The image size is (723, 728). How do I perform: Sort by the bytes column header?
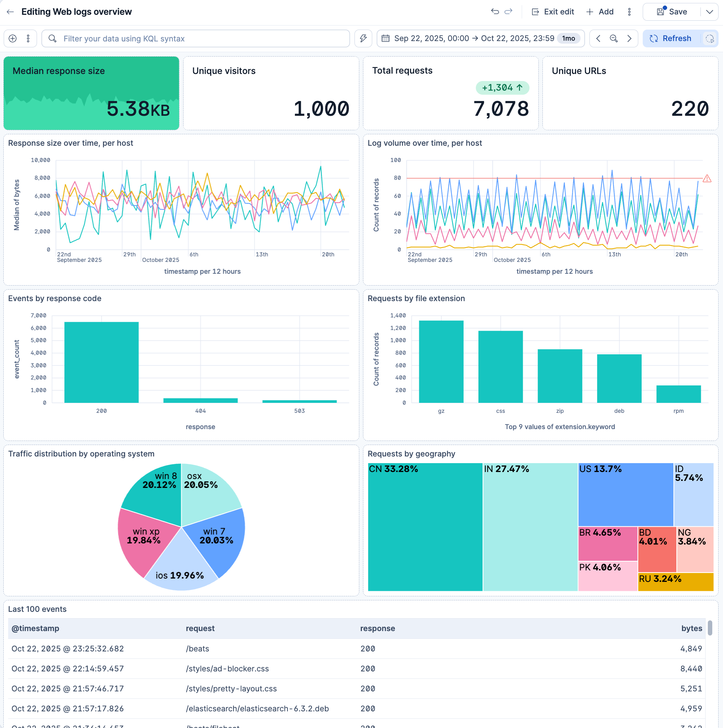(691, 628)
